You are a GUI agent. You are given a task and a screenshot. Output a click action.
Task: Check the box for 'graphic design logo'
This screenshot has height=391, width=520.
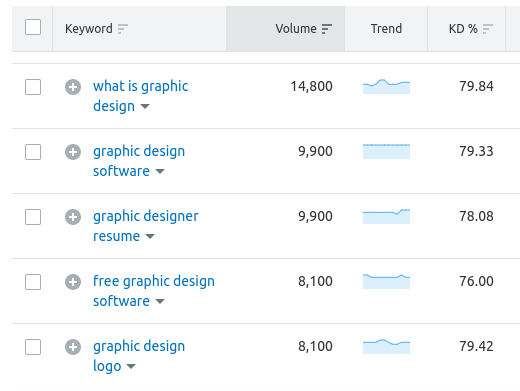(33, 347)
